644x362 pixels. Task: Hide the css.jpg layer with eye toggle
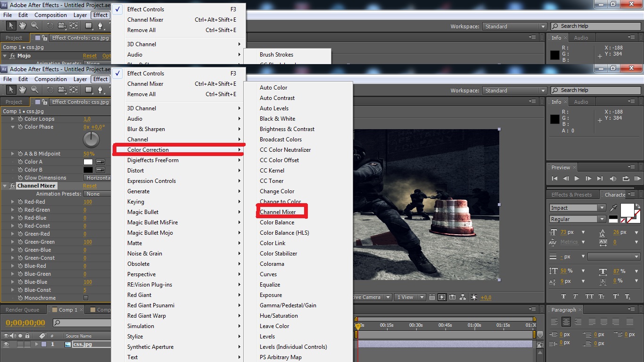point(7,345)
